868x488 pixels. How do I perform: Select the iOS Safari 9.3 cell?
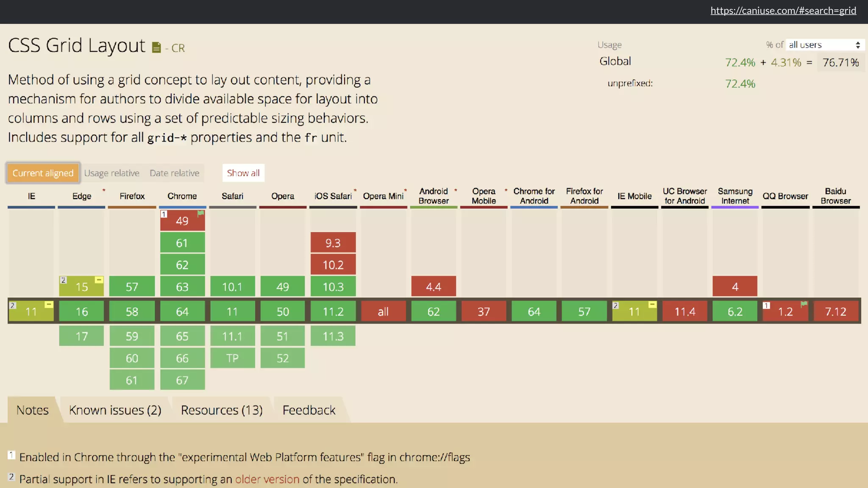coord(333,243)
